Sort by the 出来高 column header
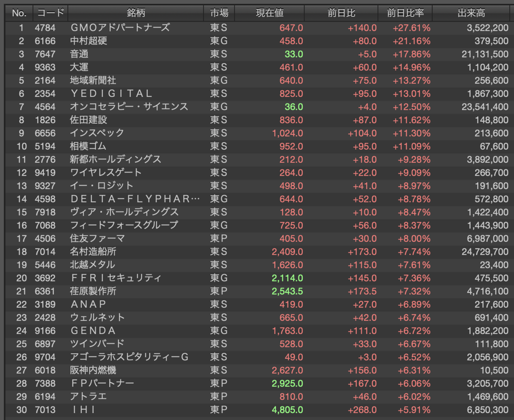 tap(471, 13)
